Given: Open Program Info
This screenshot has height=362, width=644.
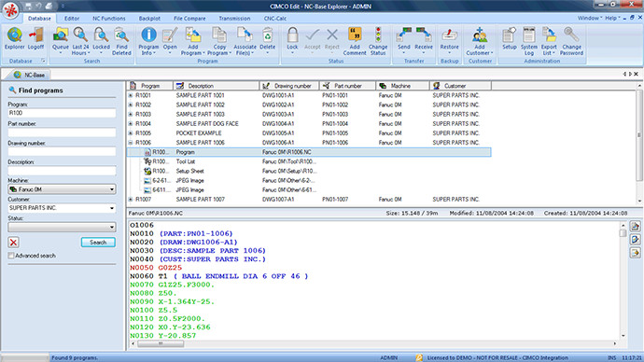Looking at the screenshot, I should pos(148,41).
